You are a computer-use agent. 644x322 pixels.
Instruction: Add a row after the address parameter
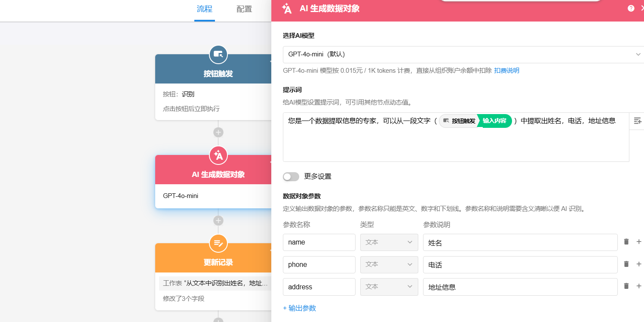(x=639, y=286)
